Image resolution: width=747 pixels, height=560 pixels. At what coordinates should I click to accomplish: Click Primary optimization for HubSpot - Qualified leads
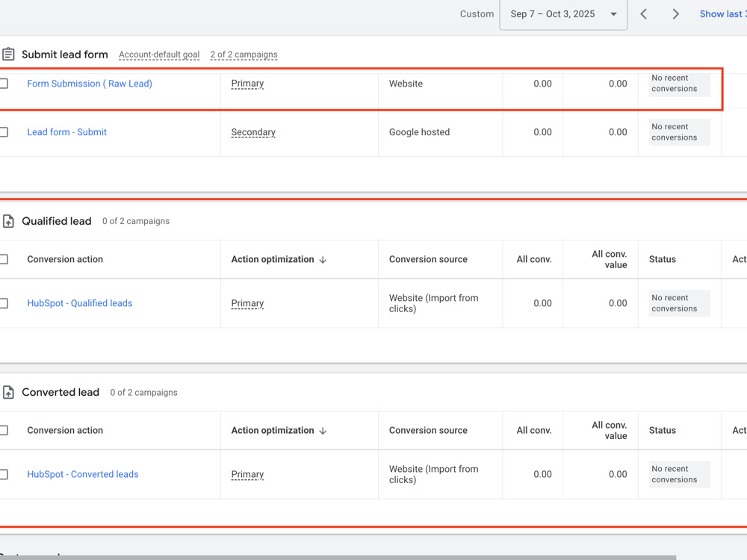click(x=247, y=303)
